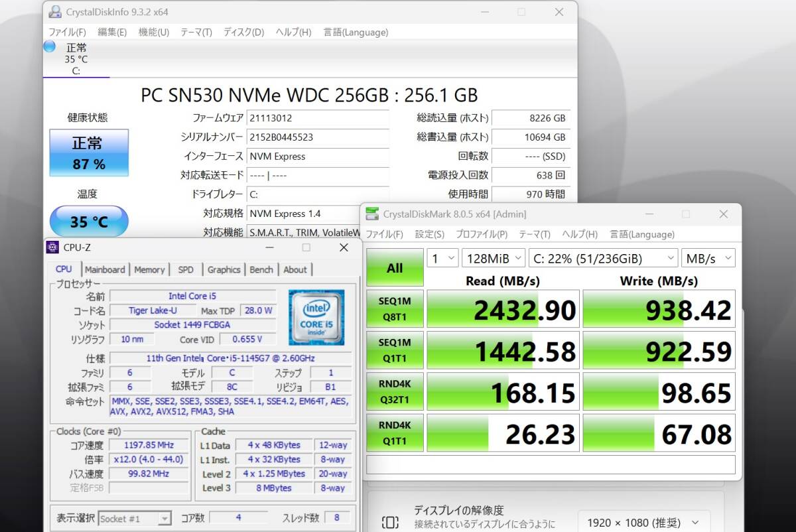The image size is (796, 532).
Task: Switch to the Bench tab in CPU-Z
Action: (261, 269)
